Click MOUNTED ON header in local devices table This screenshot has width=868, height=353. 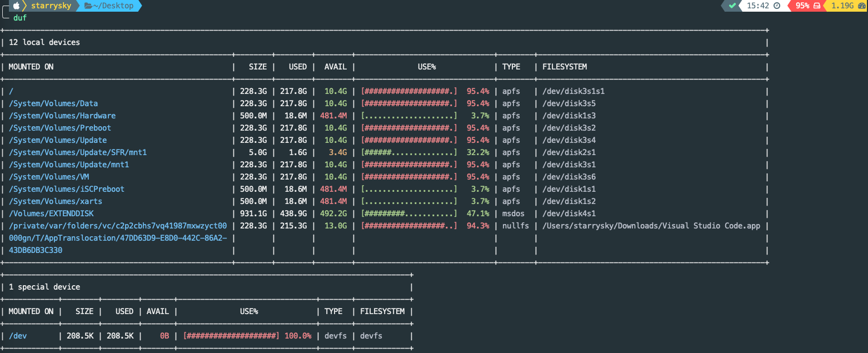(x=31, y=67)
